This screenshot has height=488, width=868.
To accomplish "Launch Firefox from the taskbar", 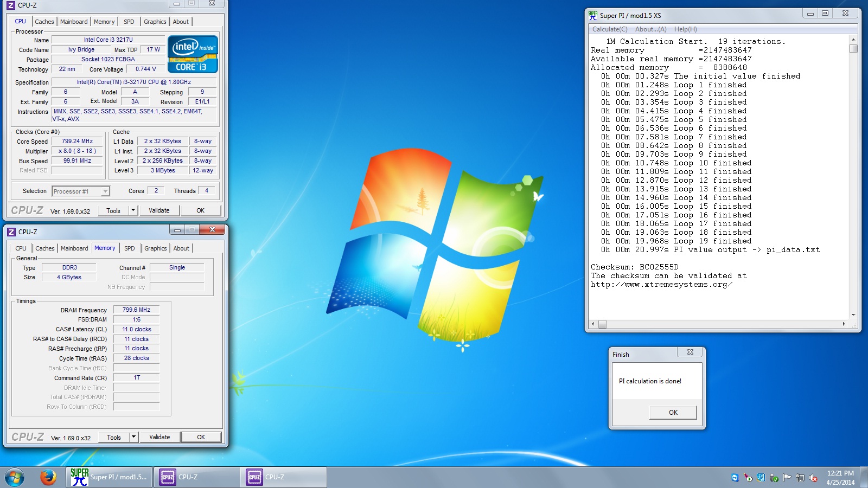I will coord(48,477).
